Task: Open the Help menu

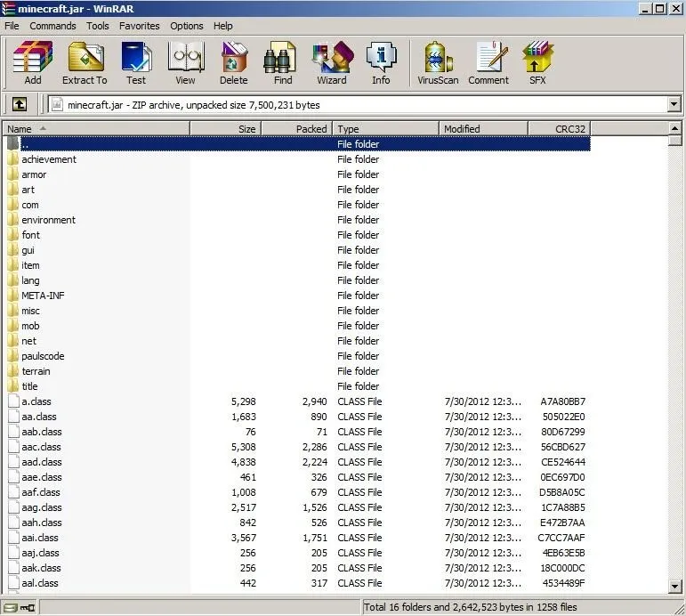Action: (223, 26)
